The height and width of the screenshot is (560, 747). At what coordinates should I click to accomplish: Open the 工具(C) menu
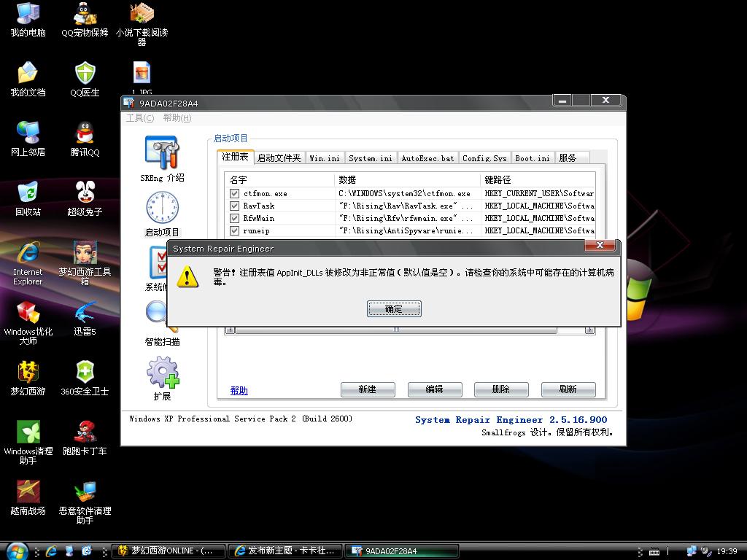pyautogui.click(x=140, y=118)
